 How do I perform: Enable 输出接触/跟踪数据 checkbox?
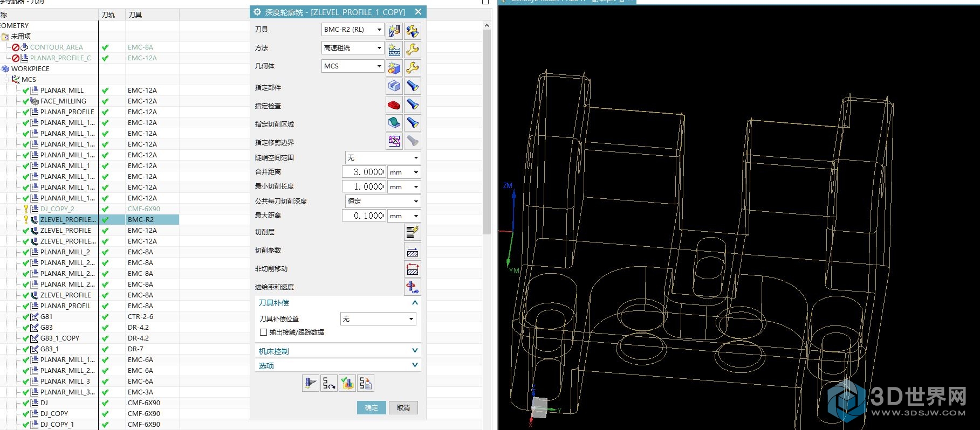(x=264, y=332)
